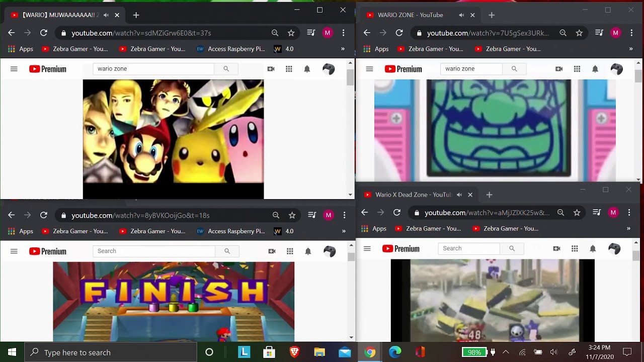Open media control icon in the top-left window

point(311,33)
